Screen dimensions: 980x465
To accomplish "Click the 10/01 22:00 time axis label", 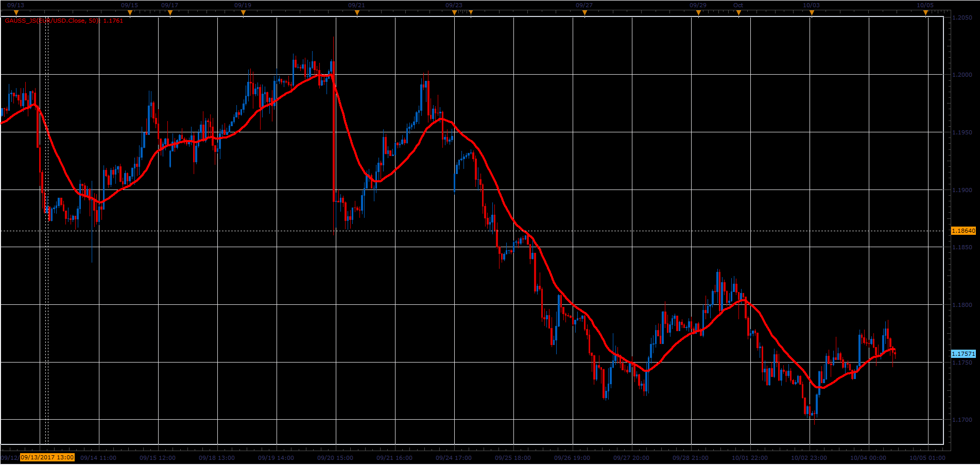I will click(750, 458).
